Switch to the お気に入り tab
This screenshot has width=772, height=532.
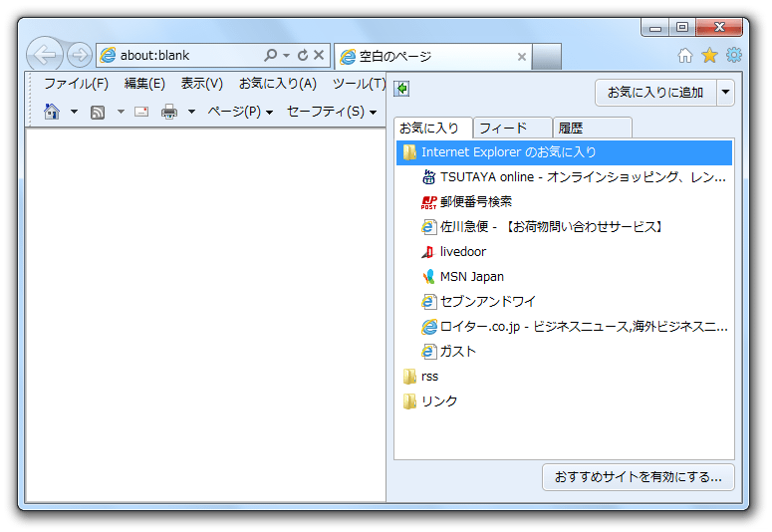point(432,129)
